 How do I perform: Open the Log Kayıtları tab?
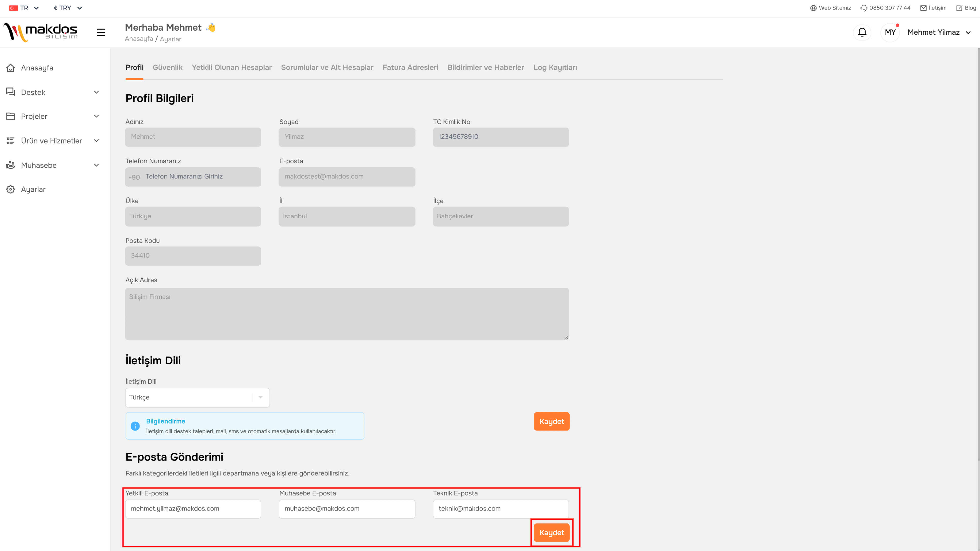(x=555, y=68)
